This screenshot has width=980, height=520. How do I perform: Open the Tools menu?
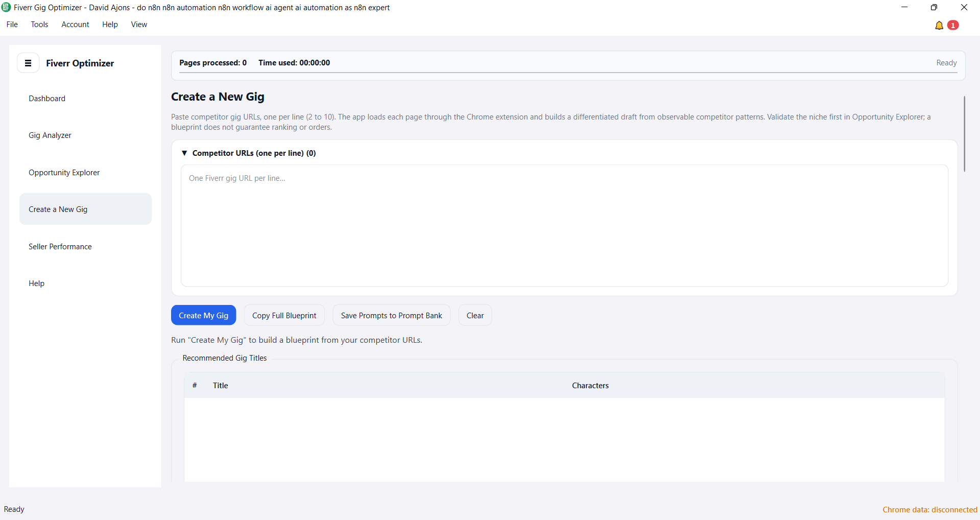pyautogui.click(x=39, y=25)
